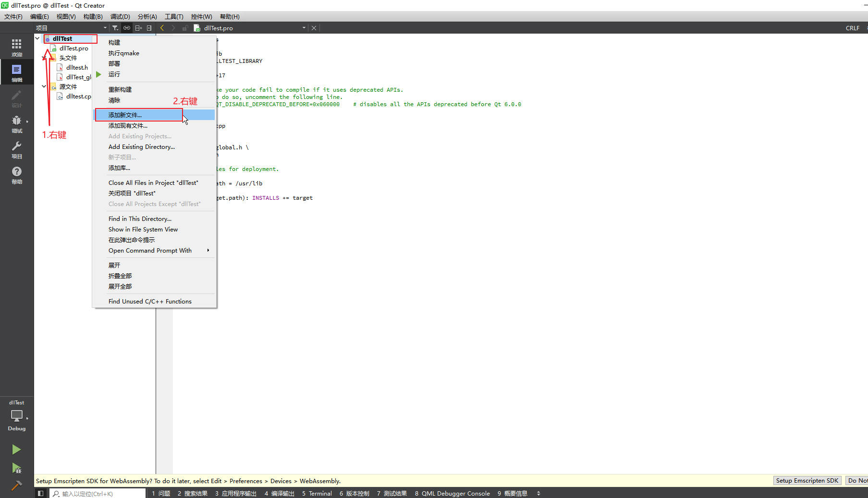Open the 构建(B) menu
Viewport: 868px width, 498px height.
point(93,16)
